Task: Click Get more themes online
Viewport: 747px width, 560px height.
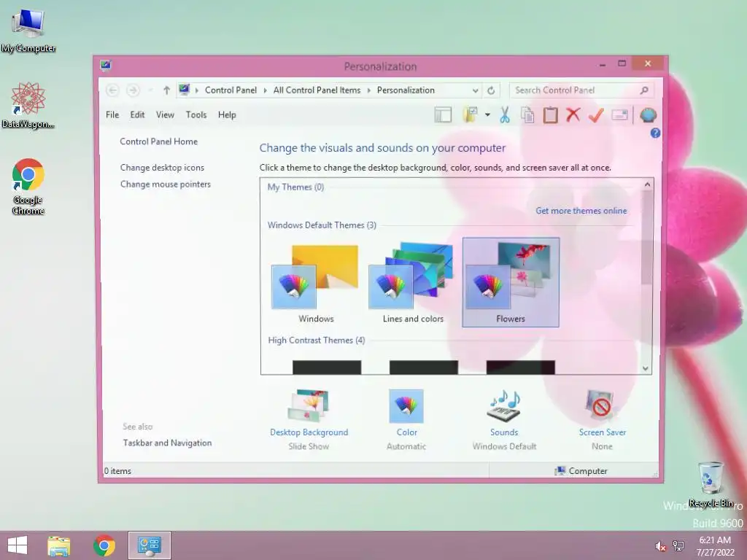Action: tap(581, 211)
